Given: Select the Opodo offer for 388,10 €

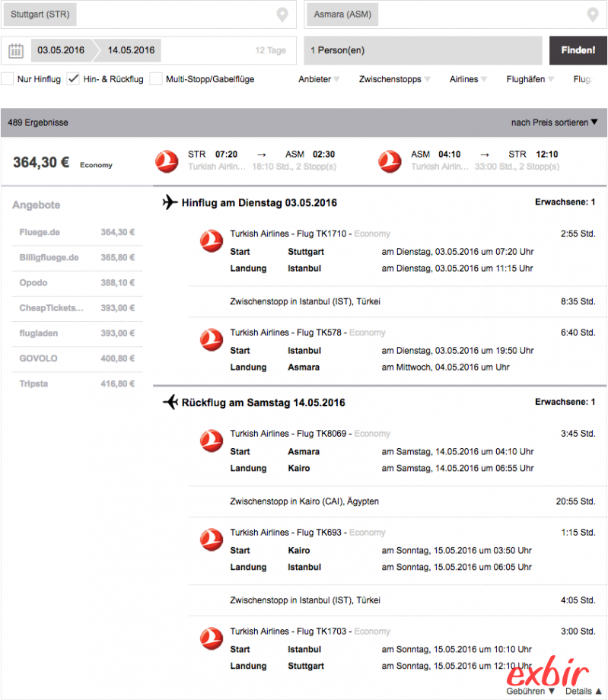Looking at the screenshot, I should [77, 282].
